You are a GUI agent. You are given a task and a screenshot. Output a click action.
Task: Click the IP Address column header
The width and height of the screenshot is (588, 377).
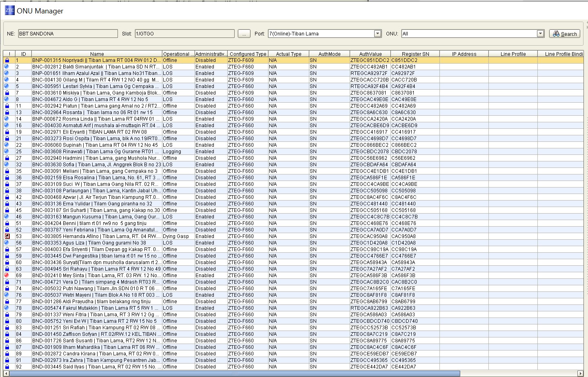tap(464, 54)
